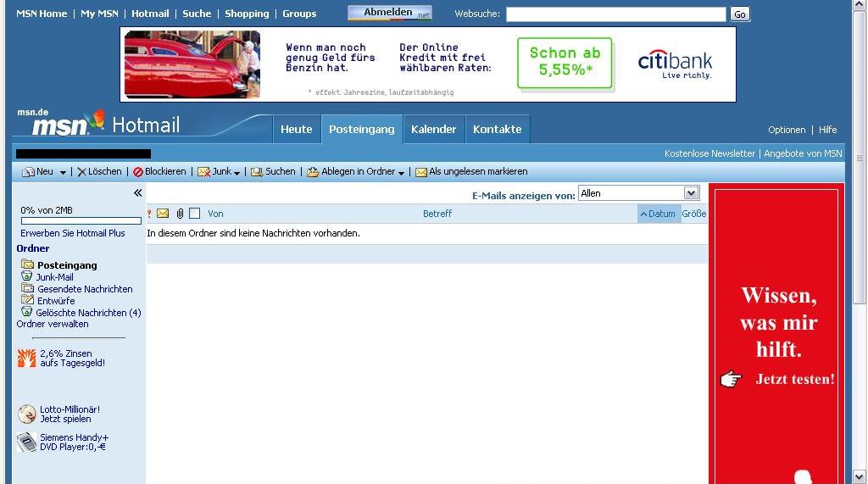Click the 2,6% Zinsen aufs Tagesgeld text
868x484 pixels.
[73, 359]
